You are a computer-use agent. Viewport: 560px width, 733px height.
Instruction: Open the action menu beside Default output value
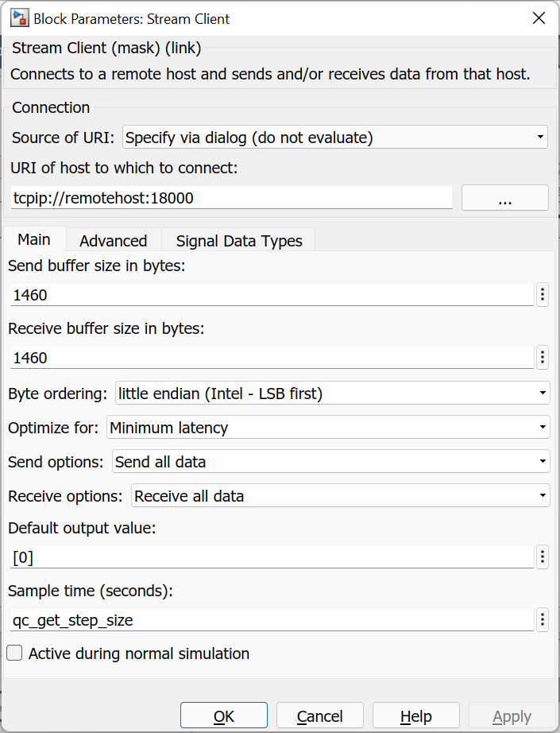pos(542,557)
